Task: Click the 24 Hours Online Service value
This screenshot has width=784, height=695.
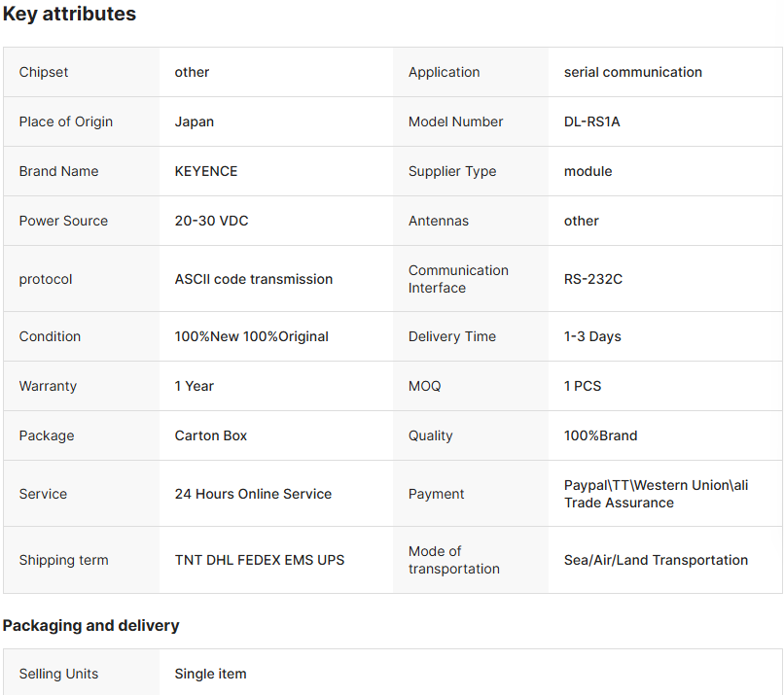Action: pyautogui.click(x=253, y=494)
